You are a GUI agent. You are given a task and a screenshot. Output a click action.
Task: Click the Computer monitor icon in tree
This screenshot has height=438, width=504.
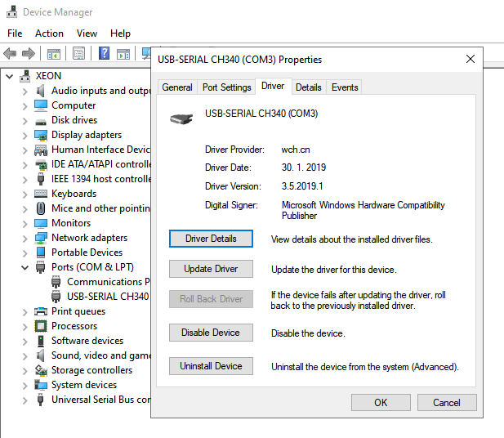[41, 105]
